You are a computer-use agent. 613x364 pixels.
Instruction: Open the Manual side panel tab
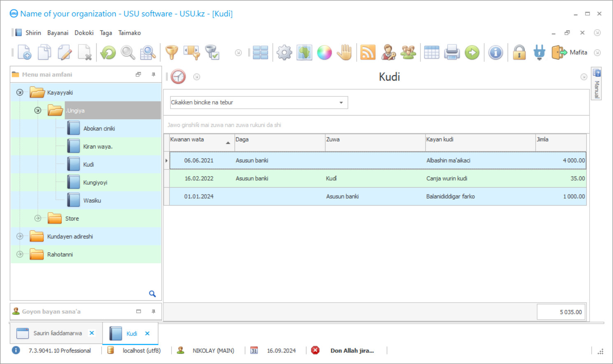597,83
